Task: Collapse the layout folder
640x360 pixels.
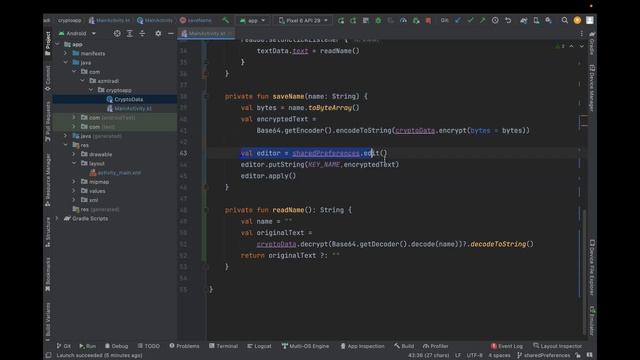Action: [74, 163]
